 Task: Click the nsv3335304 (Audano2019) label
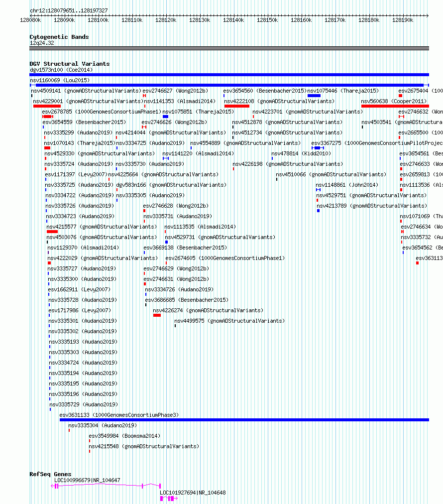tap(103, 426)
